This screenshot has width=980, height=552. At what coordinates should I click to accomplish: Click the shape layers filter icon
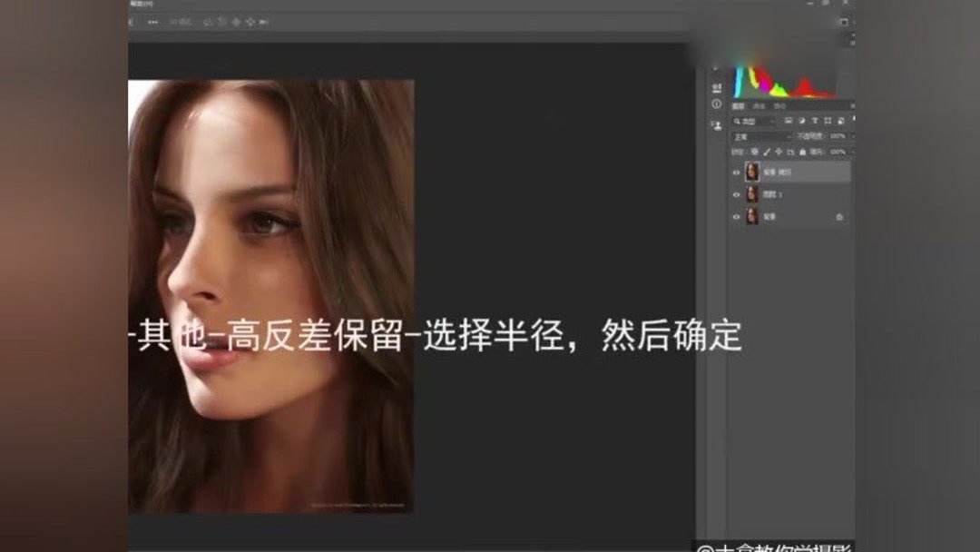pyautogui.click(x=828, y=120)
